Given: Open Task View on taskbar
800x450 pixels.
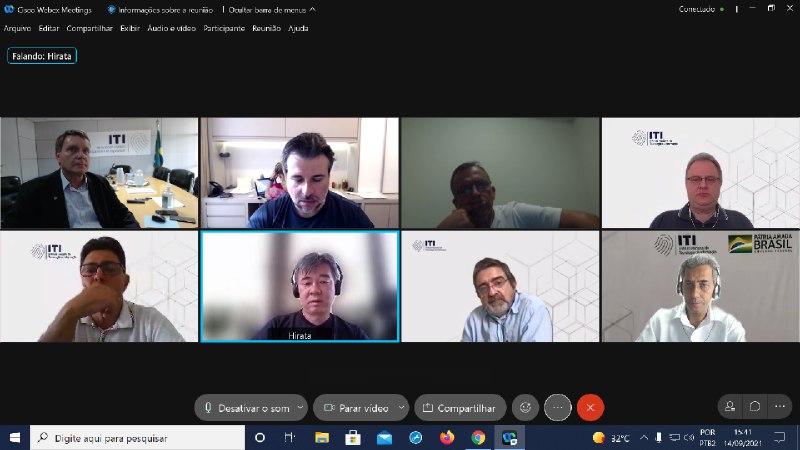Looking at the screenshot, I should pos(290,438).
